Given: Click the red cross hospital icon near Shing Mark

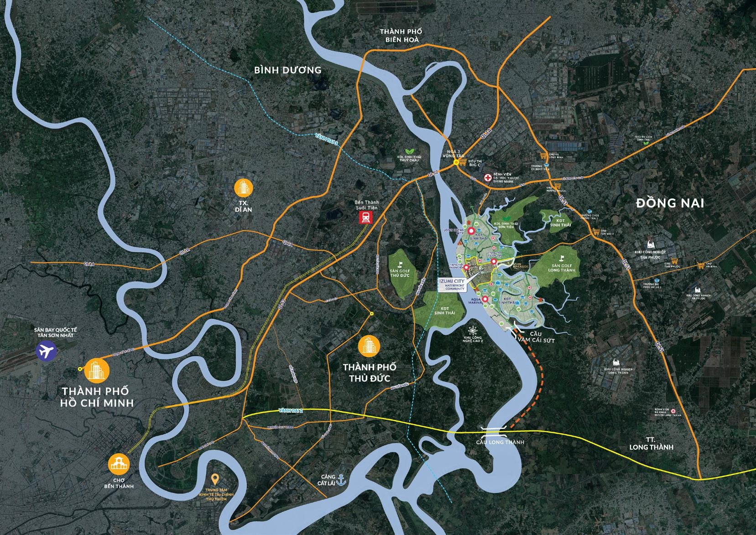Looking at the screenshot, I should (488, 177).
